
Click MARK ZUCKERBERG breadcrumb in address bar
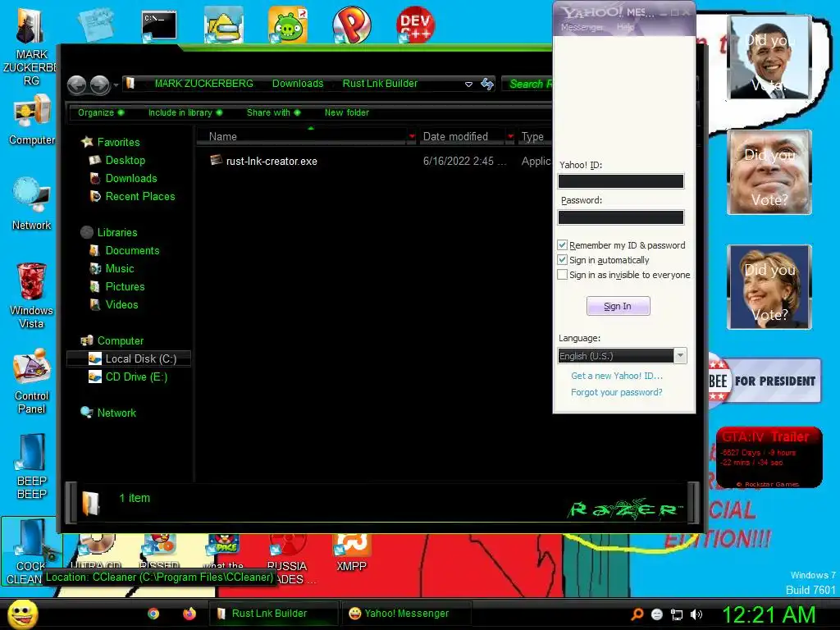tap(203, 84)
